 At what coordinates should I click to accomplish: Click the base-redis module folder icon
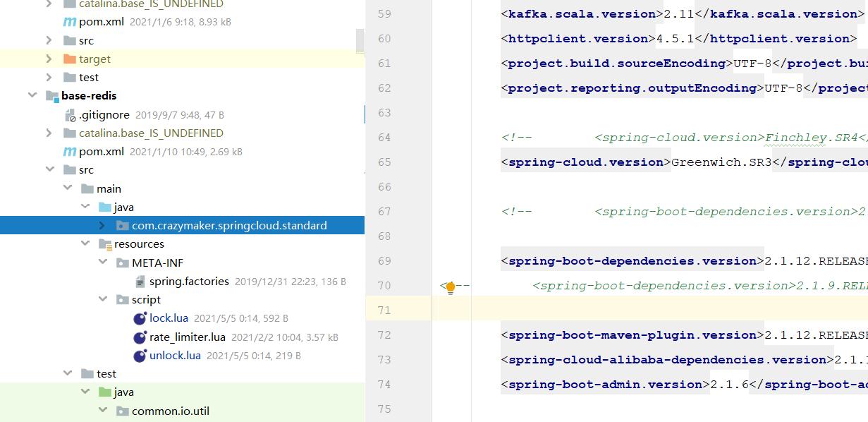click(52, 96)
